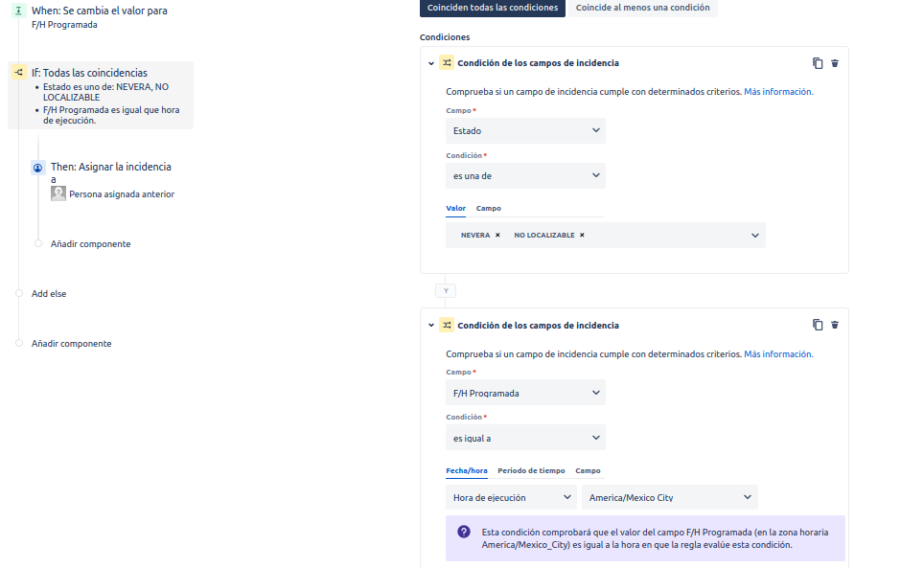
Task: Delete the Estado condition block via trash icon
Action: click(835, 63)
